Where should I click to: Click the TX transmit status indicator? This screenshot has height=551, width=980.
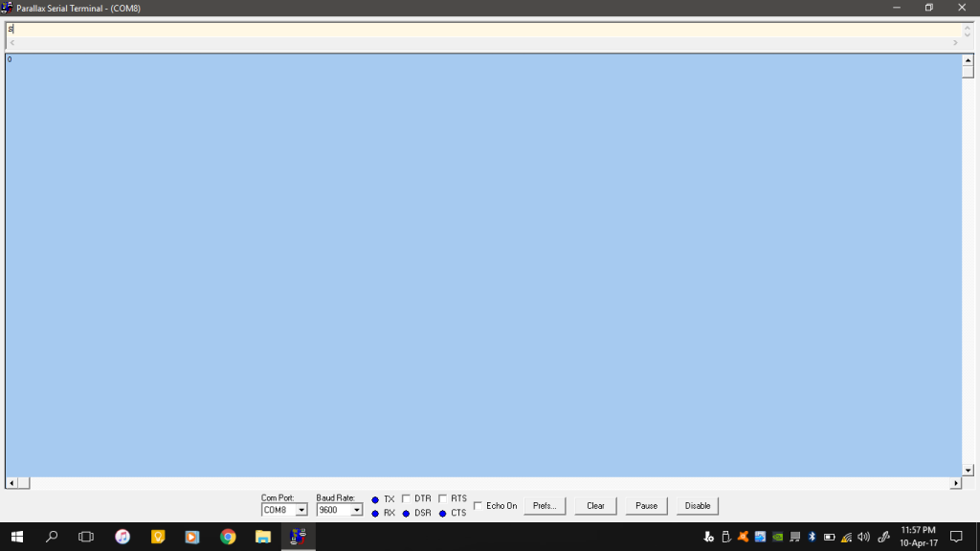point(374,498)
